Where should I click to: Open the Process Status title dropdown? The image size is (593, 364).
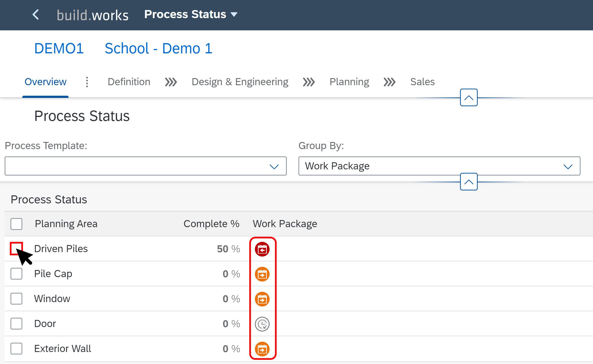click(191, 14)
